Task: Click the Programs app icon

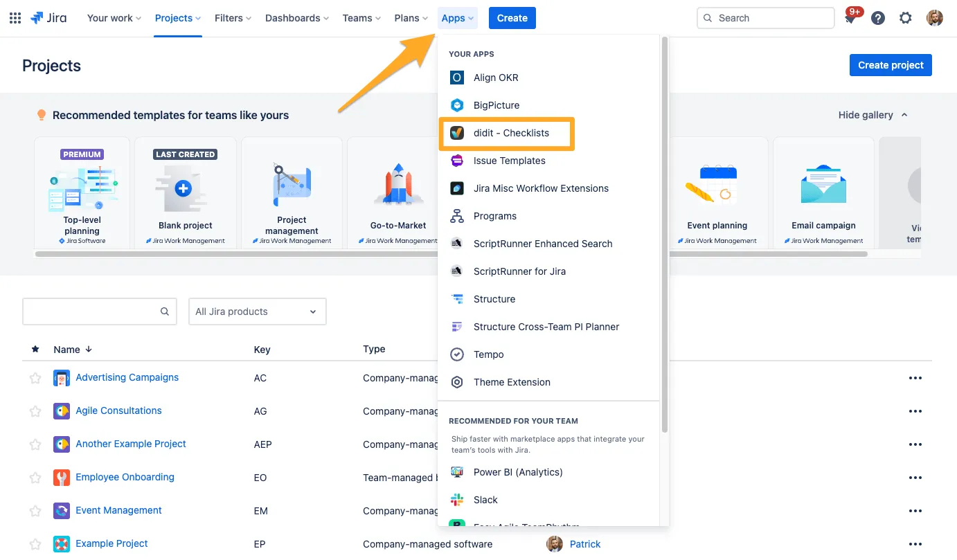Action: tap(457, 216)
